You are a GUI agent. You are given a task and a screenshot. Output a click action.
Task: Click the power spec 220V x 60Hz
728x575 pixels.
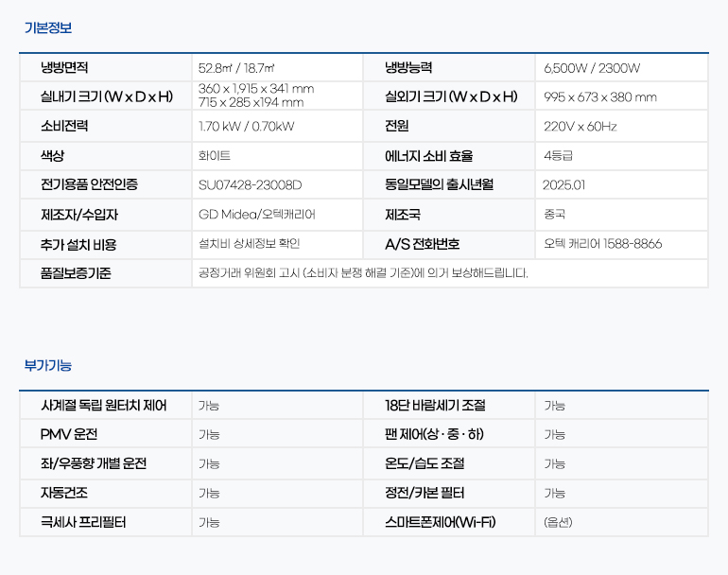(x=580, y=127)
